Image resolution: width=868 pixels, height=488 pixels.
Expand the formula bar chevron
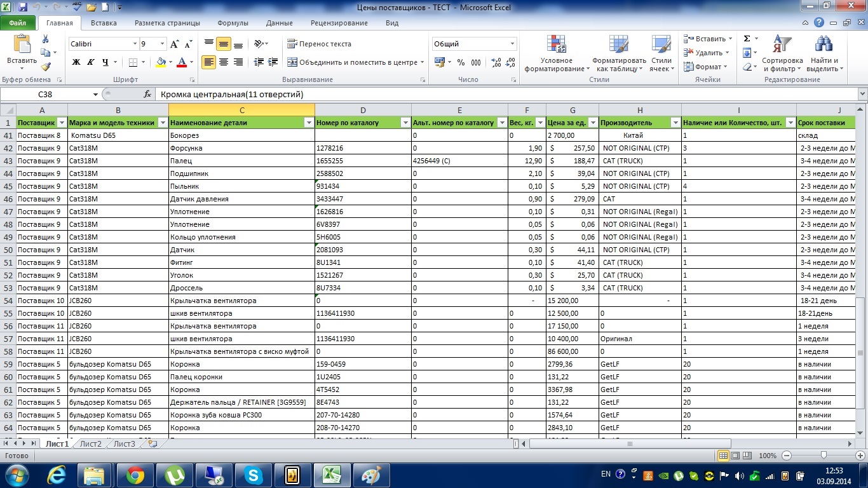tap(862, 94)
